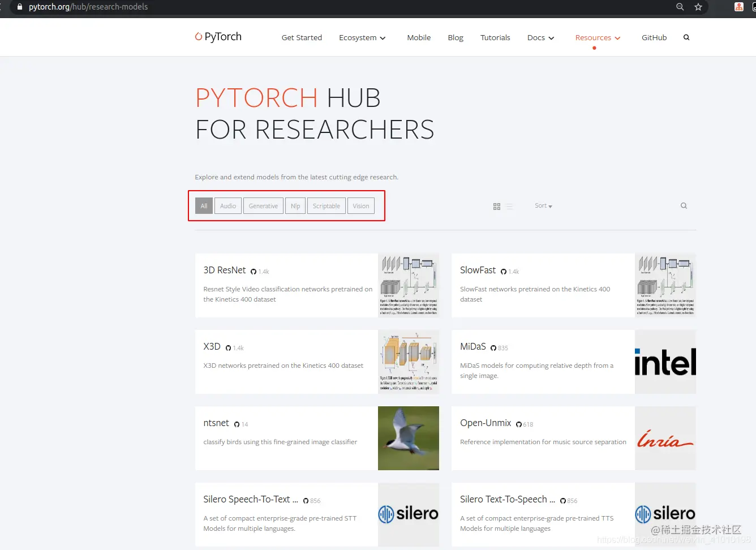Open the 3D ResNet model page
Image resolution: width=756 pixels, height=550 pixels.
coord(225,270)
